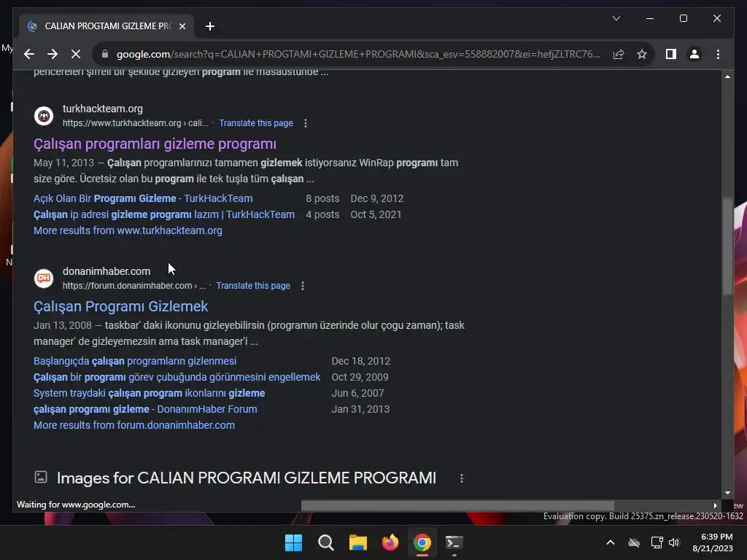747x560 pixels.
Task: Click the images section picture icon
Action: (x=41, y=477)
